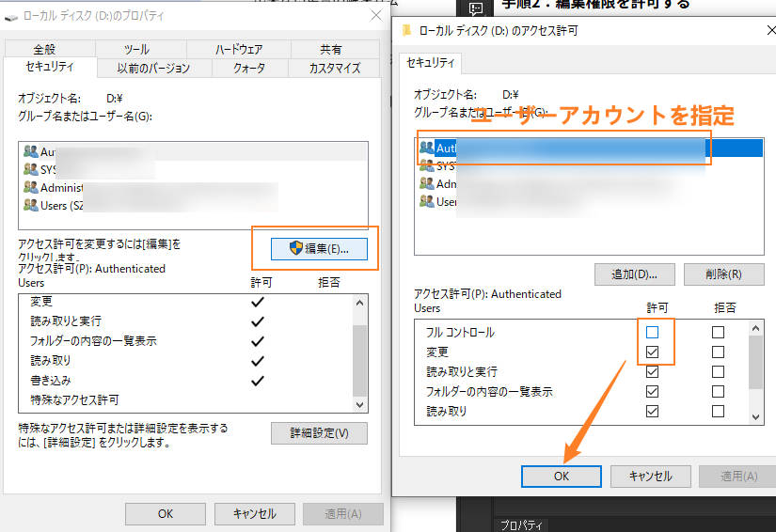Switch to the 以前のバージョン tab

pos(154,69)
